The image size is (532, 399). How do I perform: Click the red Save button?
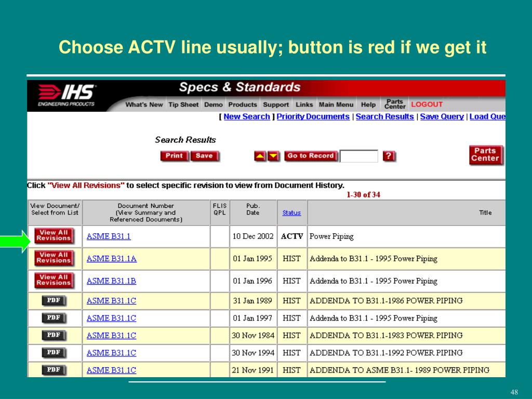(205, 156)
